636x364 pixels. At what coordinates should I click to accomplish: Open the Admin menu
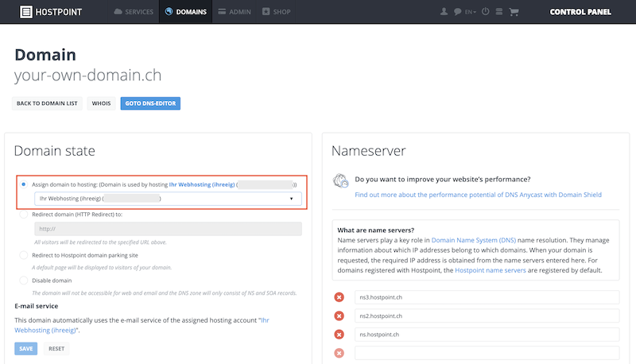(235, 12)
